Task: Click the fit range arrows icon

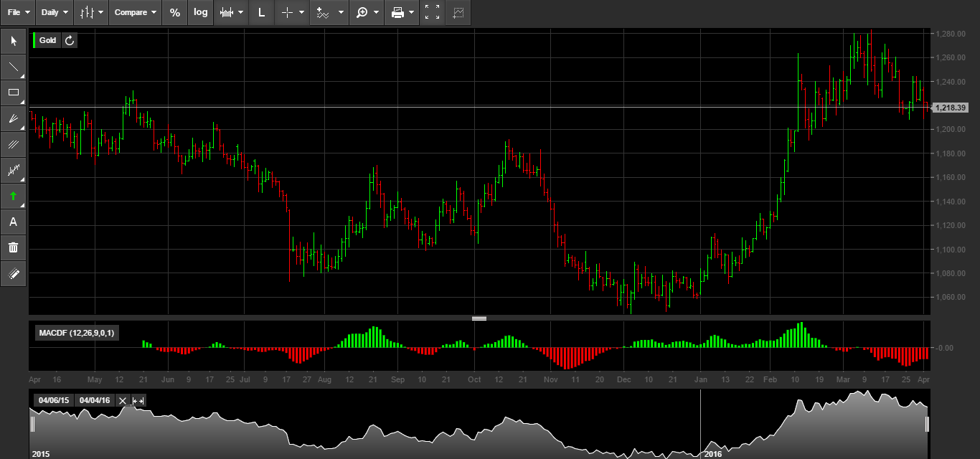Action: (139, 401)
